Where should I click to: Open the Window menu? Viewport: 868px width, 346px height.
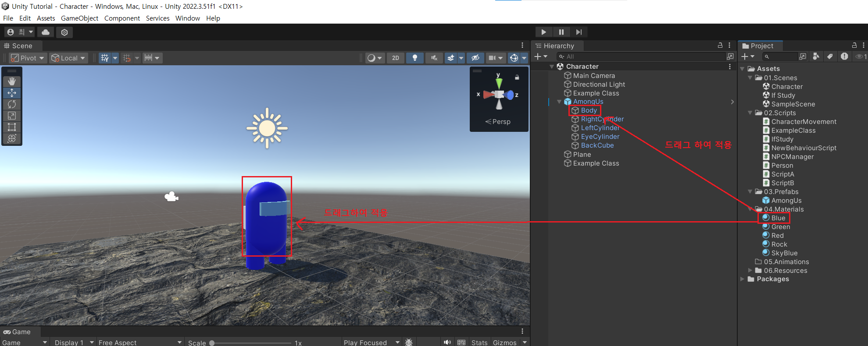[188, 18]
